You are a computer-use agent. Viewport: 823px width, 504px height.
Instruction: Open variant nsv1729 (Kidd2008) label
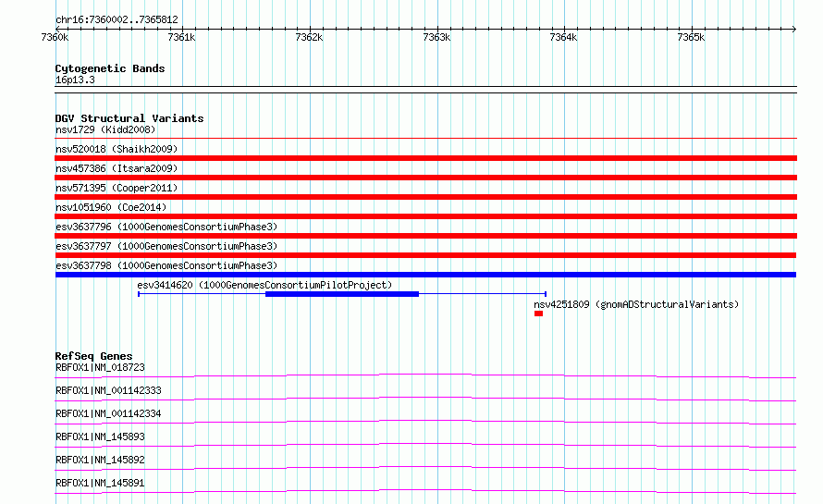[x=105, y=129]
